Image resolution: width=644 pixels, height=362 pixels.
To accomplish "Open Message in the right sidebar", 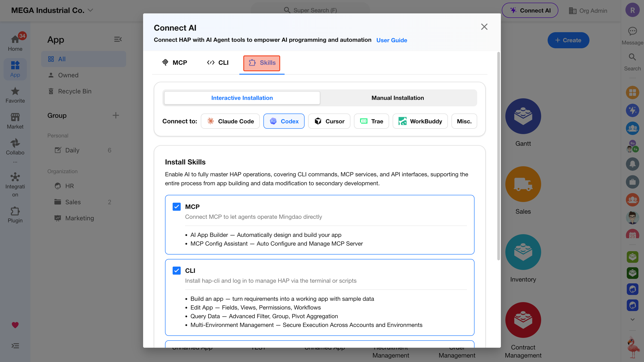I will [632, 36].
